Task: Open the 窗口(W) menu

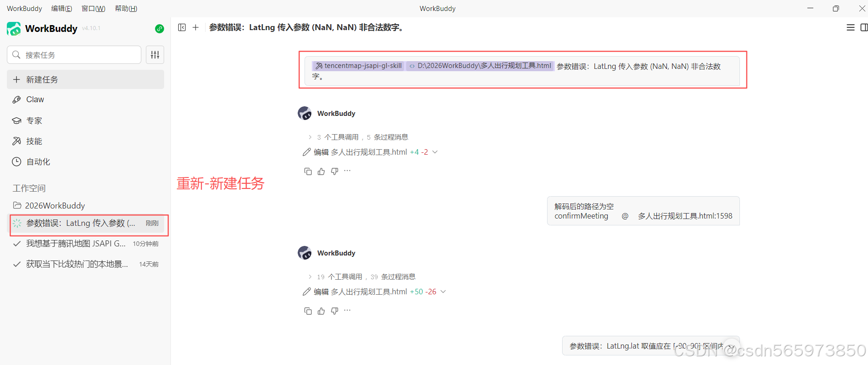Action: click(x=93, y=8)
